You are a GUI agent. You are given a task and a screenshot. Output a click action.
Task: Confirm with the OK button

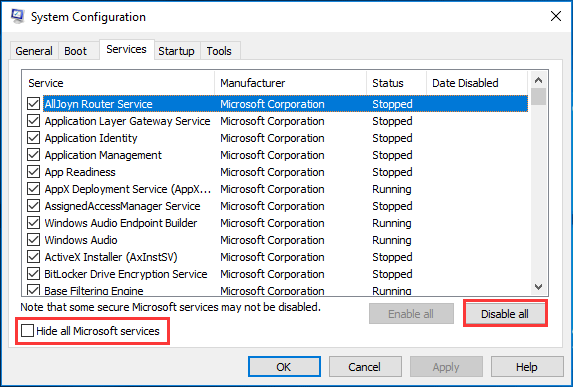[x=284, y=367]
